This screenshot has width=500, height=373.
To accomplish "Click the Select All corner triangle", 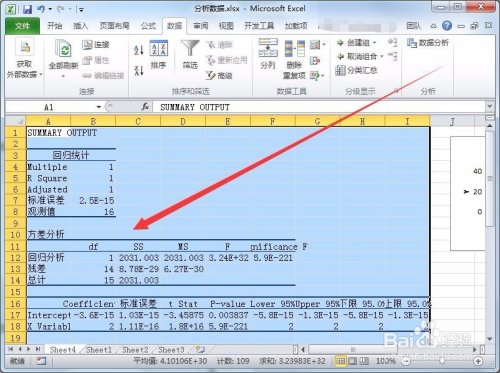I will pyautogui.click(x=16, y=121).
